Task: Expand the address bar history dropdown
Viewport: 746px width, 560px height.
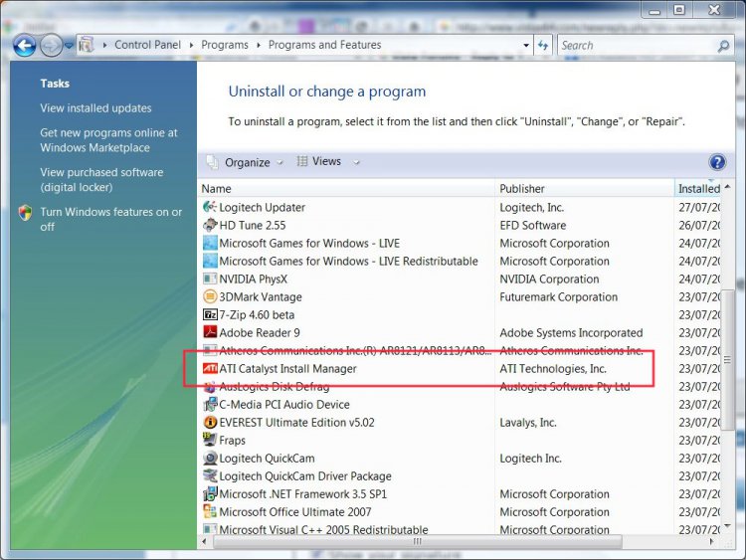Action: click(x=526, y=45)
